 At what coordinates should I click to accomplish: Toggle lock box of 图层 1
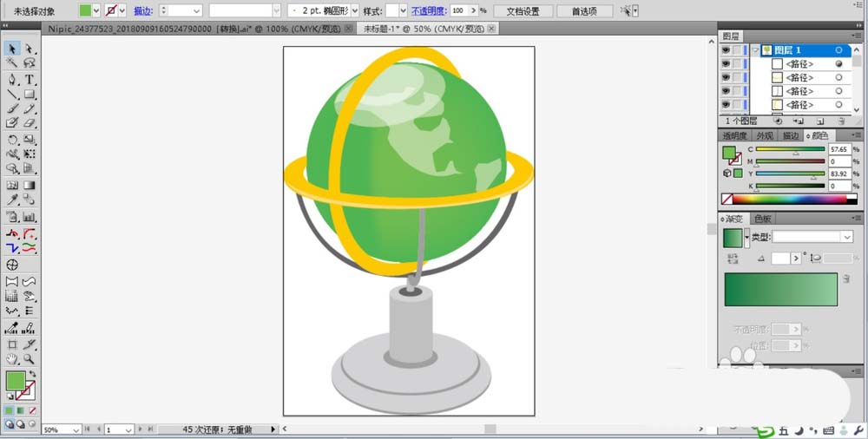click(x=737, y=50)
